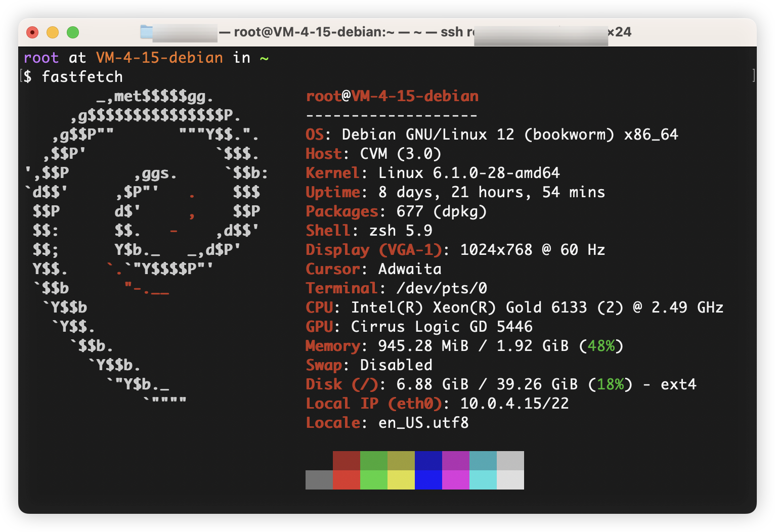Click the Disk usage 18% value
This screenshot has width=775, height=532.
coord(610,384)
